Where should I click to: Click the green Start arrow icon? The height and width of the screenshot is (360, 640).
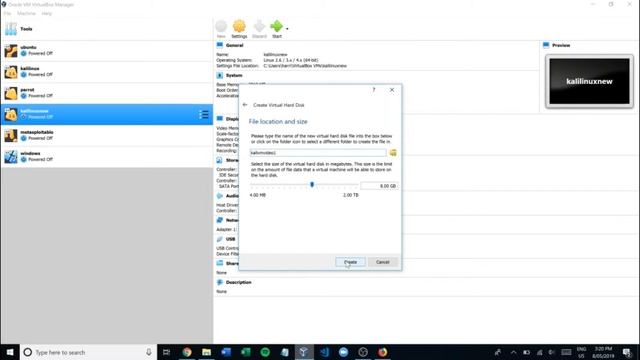[276, 27]
